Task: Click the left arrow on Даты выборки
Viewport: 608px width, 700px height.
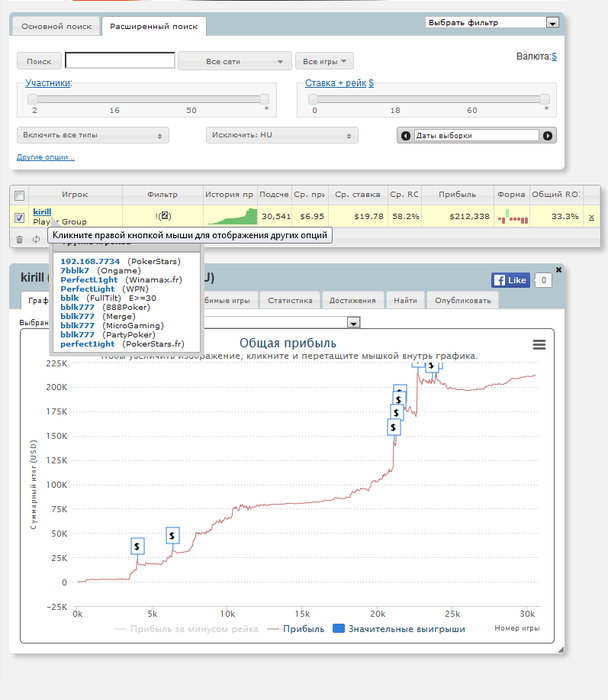Action: (406, 135)
